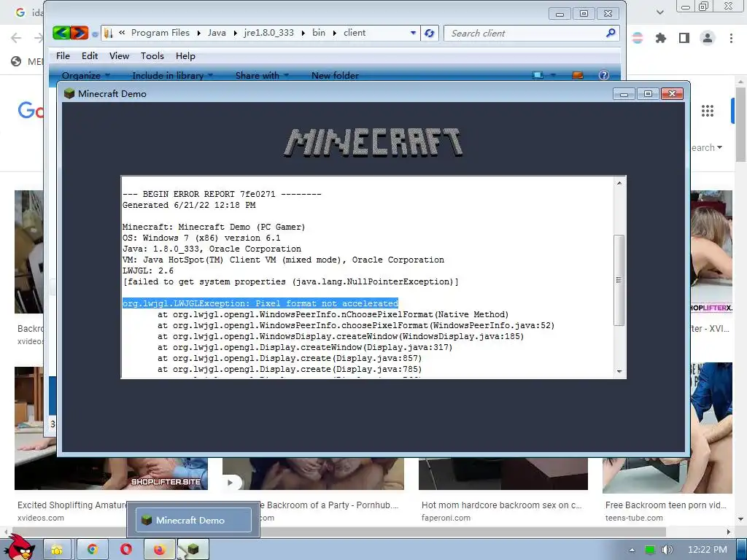Navigate to the bin breadcrumb folder
The image size is (747, 560).
[x=319, y=32]
